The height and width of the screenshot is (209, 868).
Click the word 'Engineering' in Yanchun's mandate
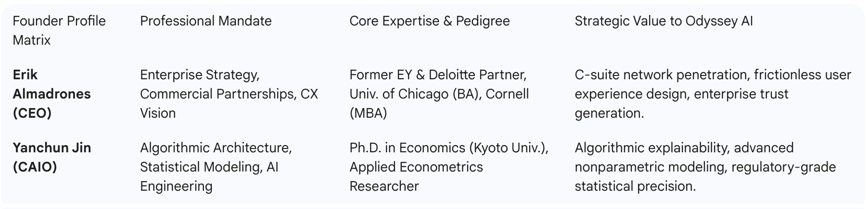176,186
